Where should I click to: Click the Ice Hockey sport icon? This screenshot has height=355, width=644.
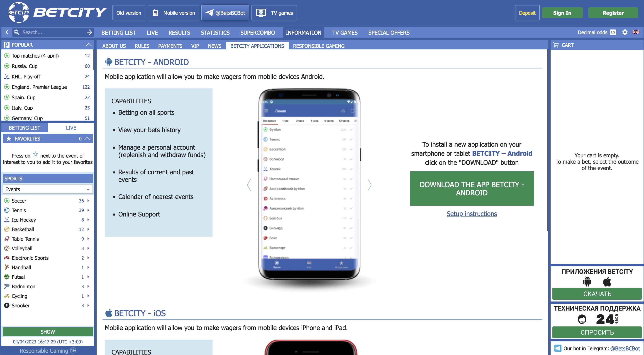click(x=7, y=220)
